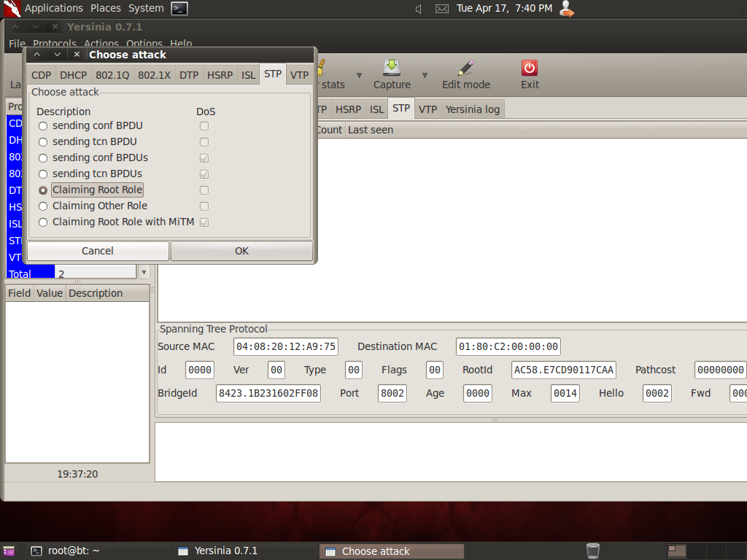Cancel the Choose attack dialog
This screenshot has width=747, height=560.
98,251
